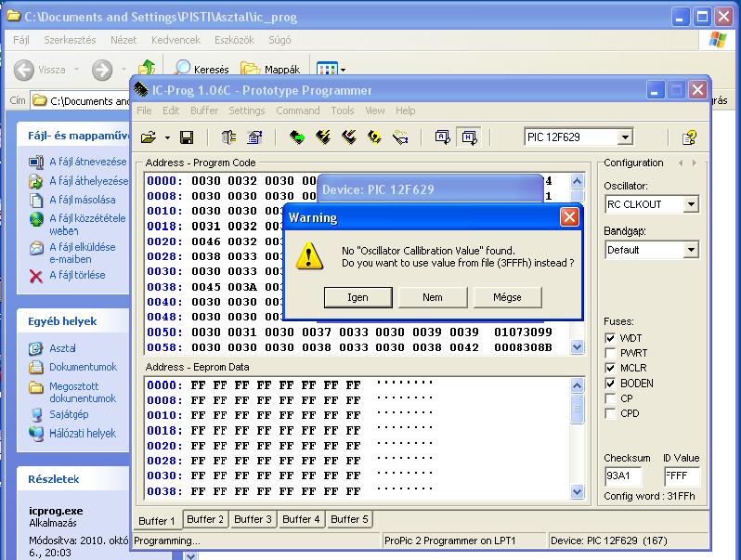The image size is (741, 560).
Task: Click Program Code scrollbar down arrow
Action: tap(577, 347)
